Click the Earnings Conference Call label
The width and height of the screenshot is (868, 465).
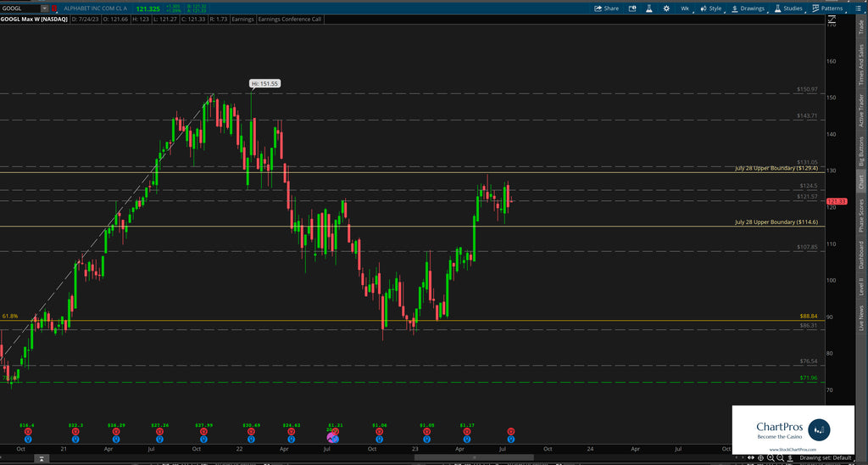(x=290, y=19)
